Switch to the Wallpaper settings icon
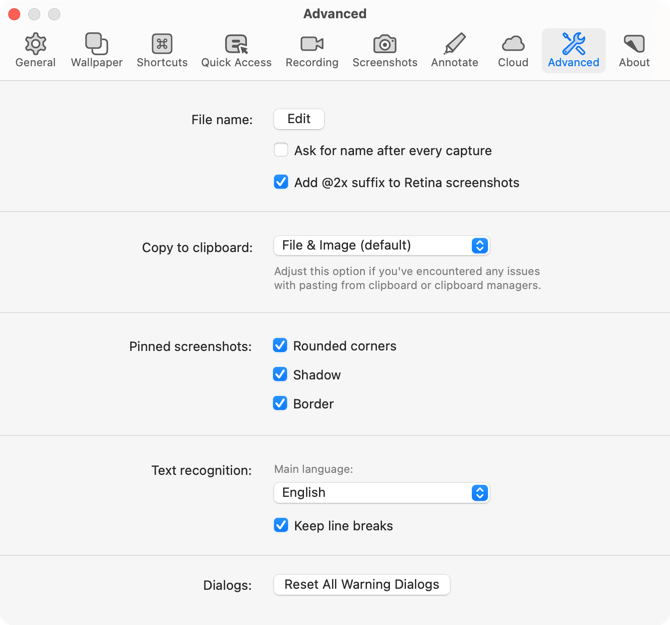670x625 pixels. pos(97,44)
